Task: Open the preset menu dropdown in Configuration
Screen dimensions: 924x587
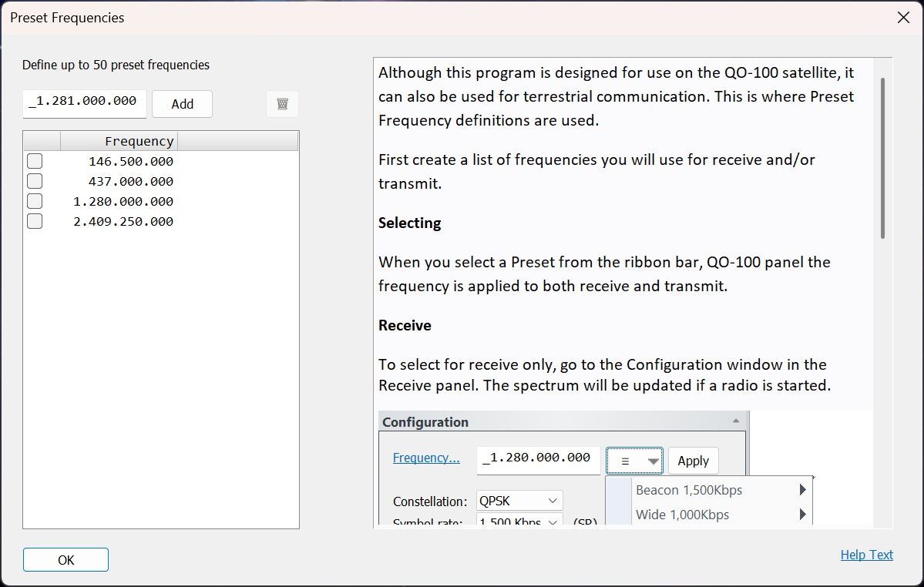Action: (x=634, y=461)
